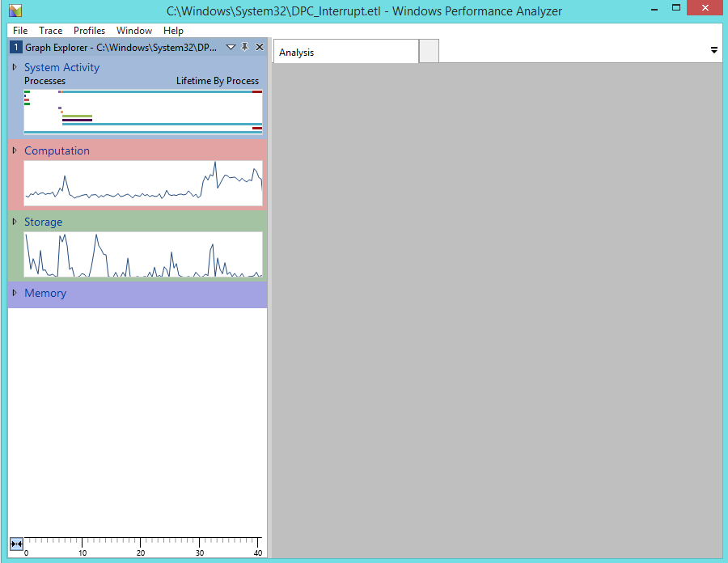Open Graph Explorer window position dropdown arrow
The image size is (728, 563).
click(231, 48)
